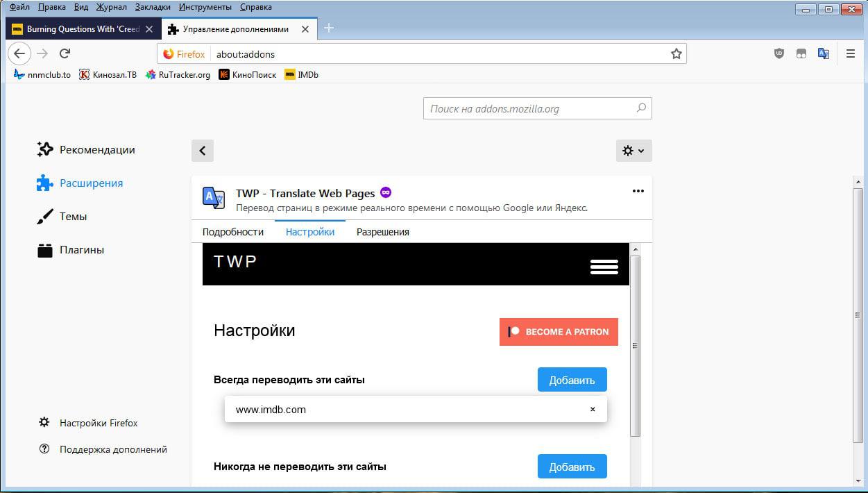This screenshot has width=868, height=493.
Task: Open IMDb bookmark
Action: (x=301, y=74)
